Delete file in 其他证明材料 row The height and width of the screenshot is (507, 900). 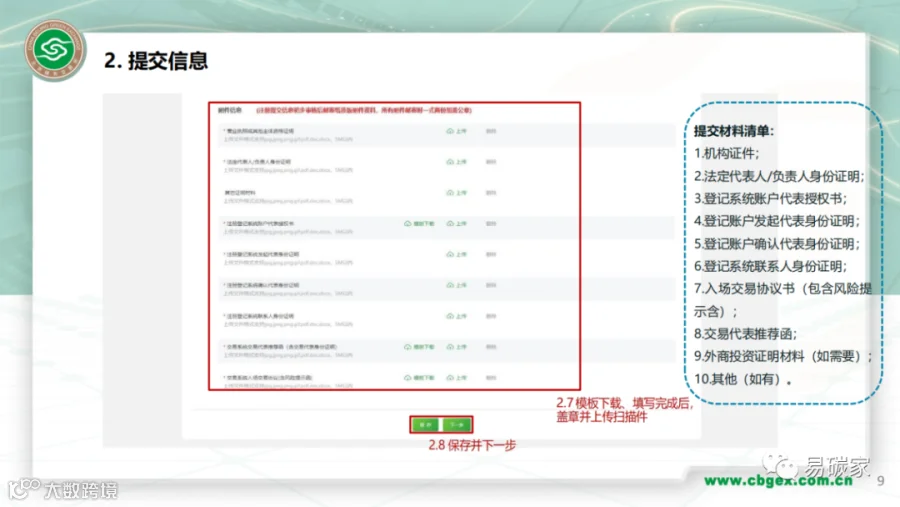coord(491,193)
